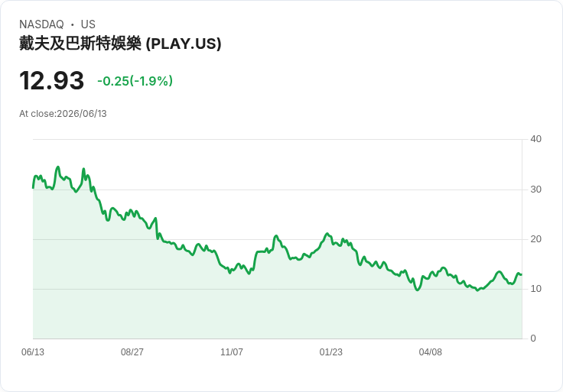Select the 06/13 x-axis date label

coord(33,352)
